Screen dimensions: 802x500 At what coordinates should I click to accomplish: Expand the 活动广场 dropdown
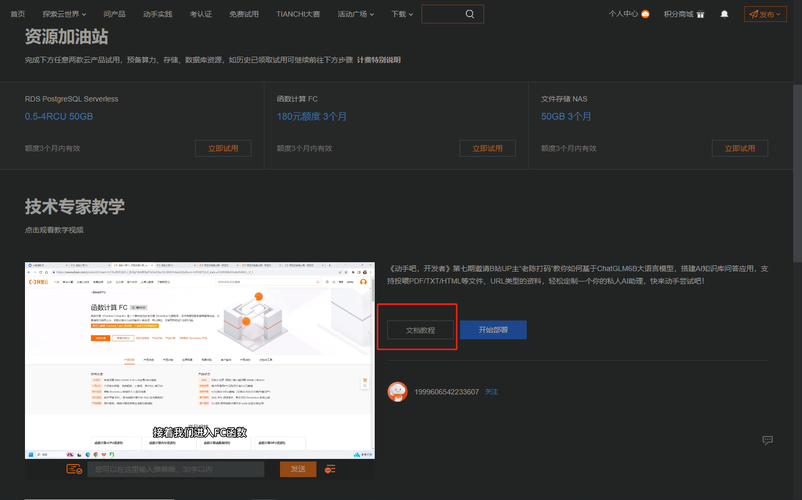[x=355, y=14]
